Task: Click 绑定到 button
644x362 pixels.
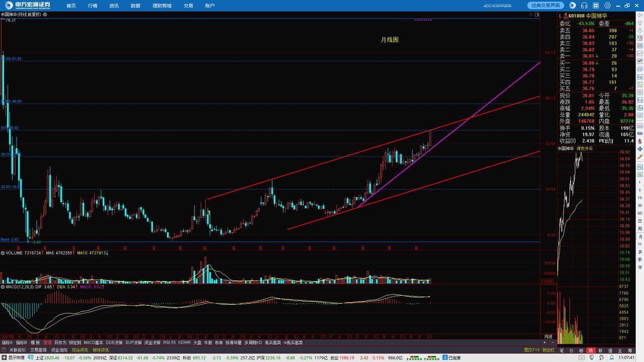Action: pos(75,342)
